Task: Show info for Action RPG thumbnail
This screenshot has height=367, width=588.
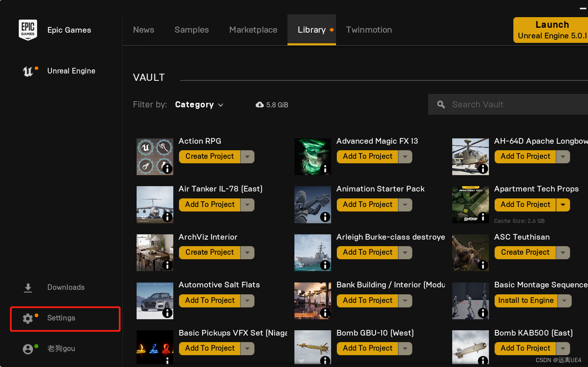Action: (167, 169)
